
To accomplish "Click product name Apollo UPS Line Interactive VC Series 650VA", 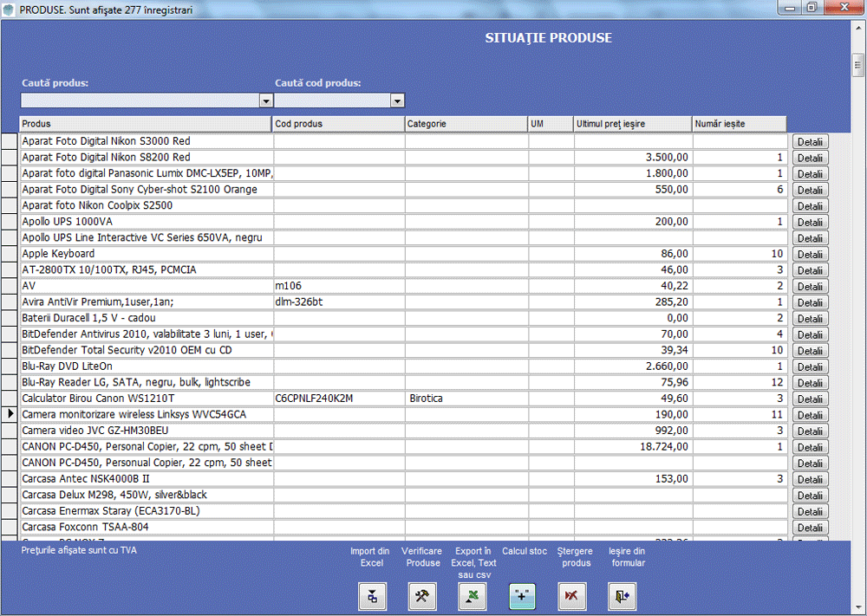I will pos(142,237).
